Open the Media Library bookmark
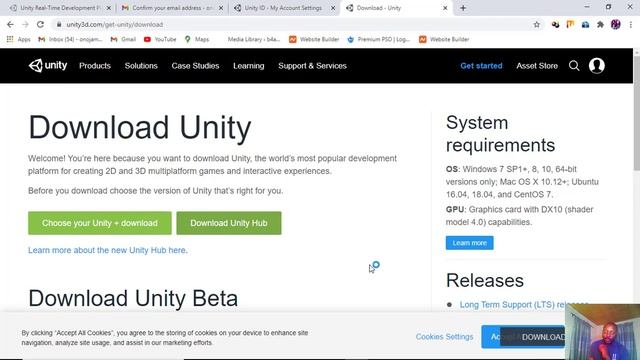The image size is (640, 360). click(x=253, y=39)
